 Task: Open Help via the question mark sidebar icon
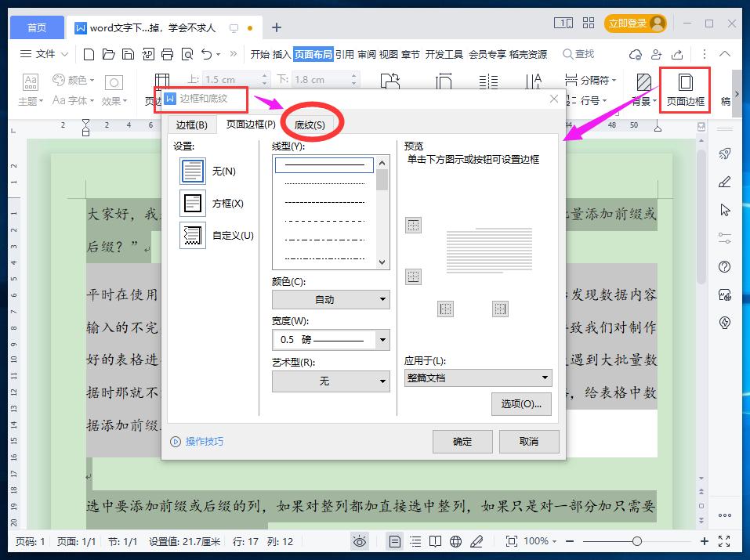click(723, 266)
